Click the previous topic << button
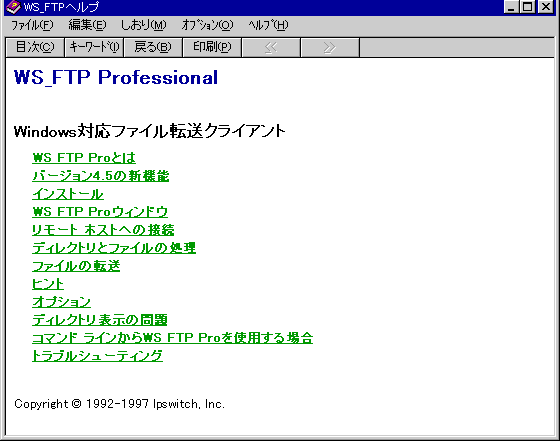560x441 pixels. tap(271, 47)
